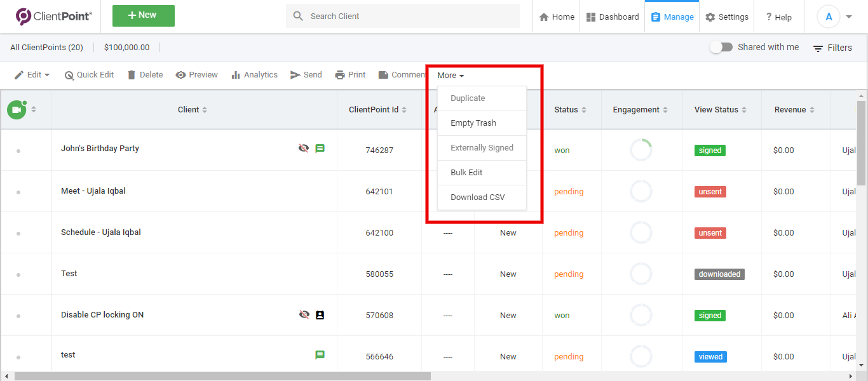Click the Search Client field
This screenshot has width=868, height=381.
pos(403,17)
